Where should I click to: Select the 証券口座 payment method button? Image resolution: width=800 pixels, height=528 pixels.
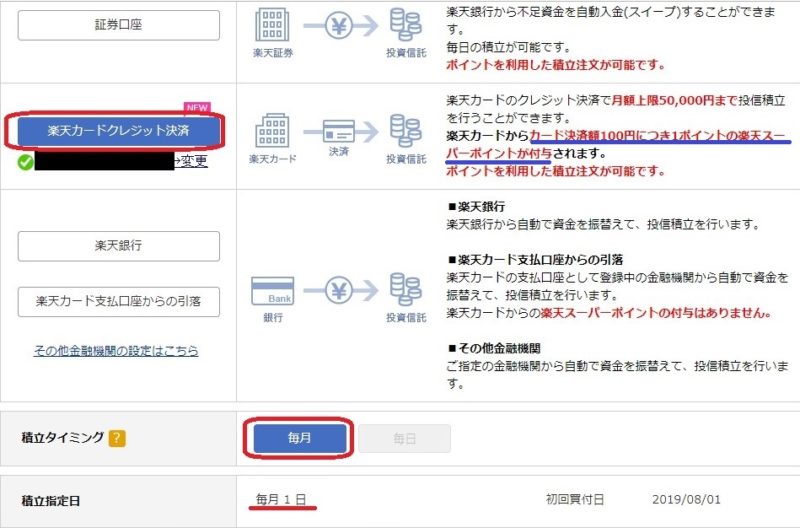pyautogui.click(x=118, y=25)
